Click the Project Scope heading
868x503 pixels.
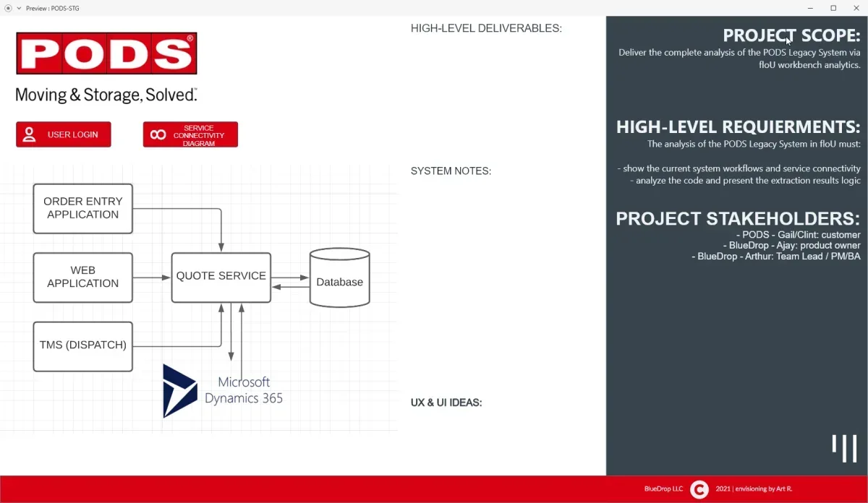click(791, 35)
